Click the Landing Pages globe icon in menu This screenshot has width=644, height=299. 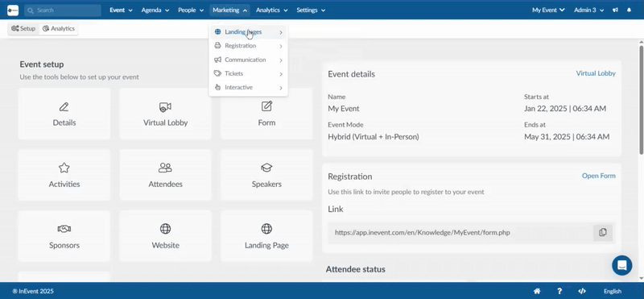pos(217,32)
